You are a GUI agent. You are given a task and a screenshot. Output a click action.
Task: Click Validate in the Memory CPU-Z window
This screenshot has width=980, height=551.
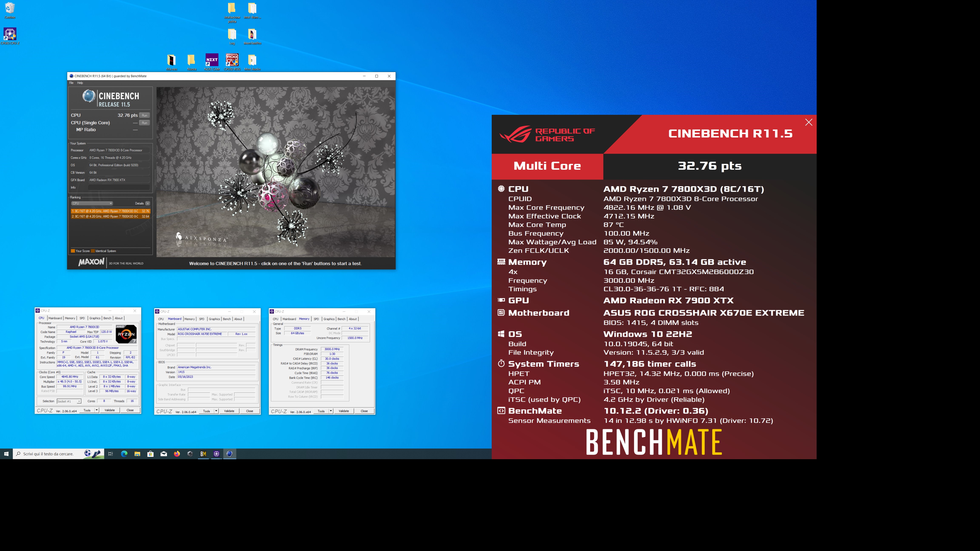click(x=344, y=411)
